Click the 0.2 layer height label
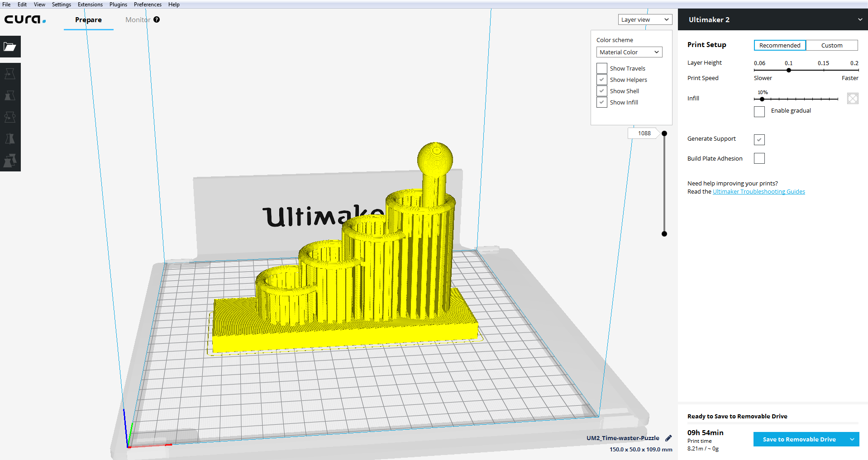This screenshot has height=460, width=868. coord(854,63)
